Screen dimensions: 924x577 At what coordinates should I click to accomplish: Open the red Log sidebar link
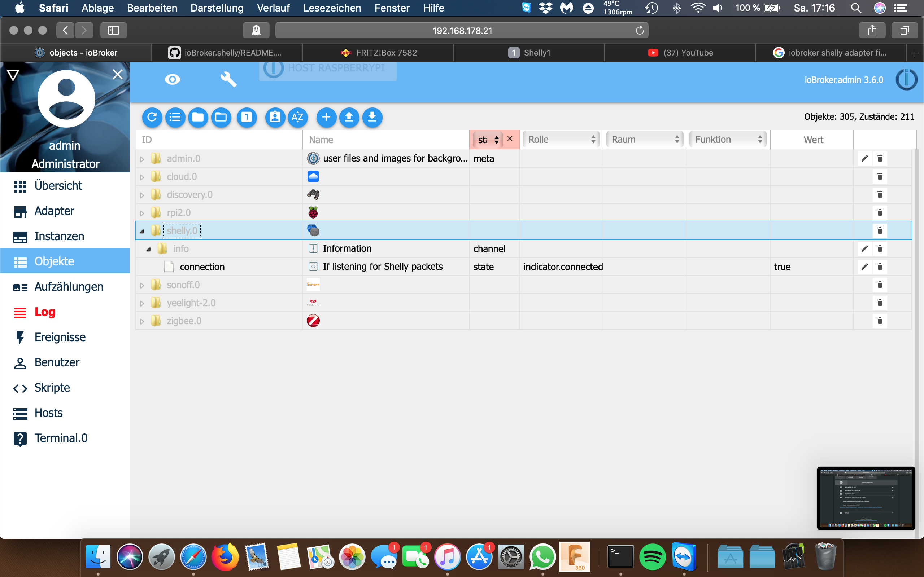click(x=45, y=312)
